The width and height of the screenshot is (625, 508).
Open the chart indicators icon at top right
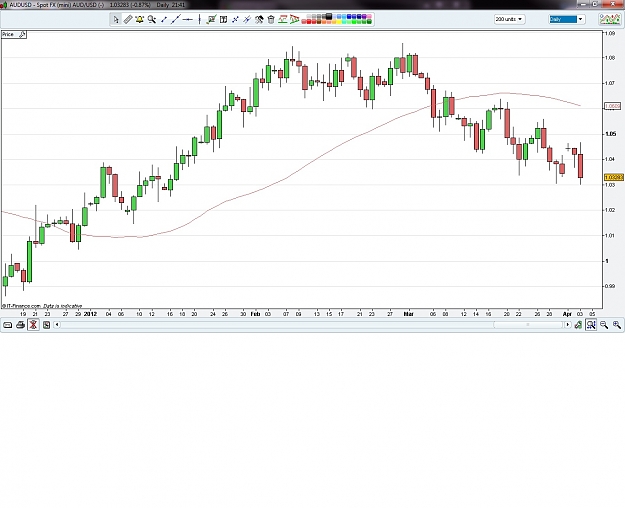(x=609, y=19)
